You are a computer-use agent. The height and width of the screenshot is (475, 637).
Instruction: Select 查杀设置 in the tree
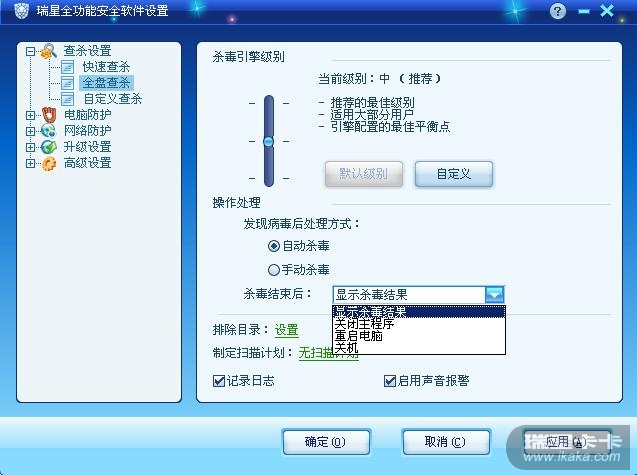coord(87,51)
